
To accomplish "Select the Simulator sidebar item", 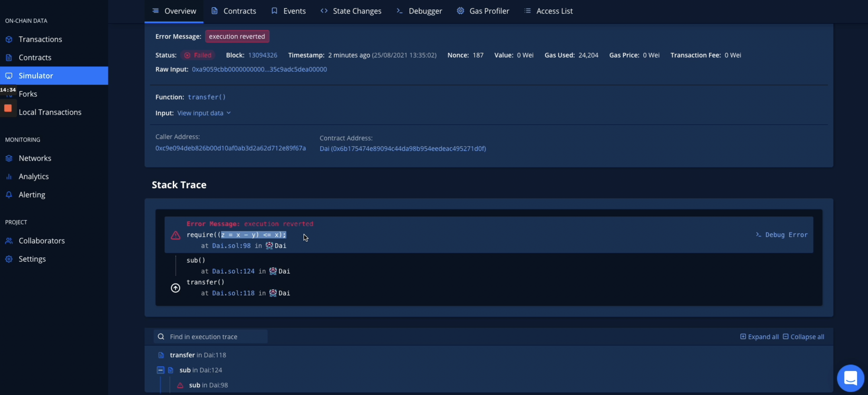I will pyautogui.click(x=54, y=75).
